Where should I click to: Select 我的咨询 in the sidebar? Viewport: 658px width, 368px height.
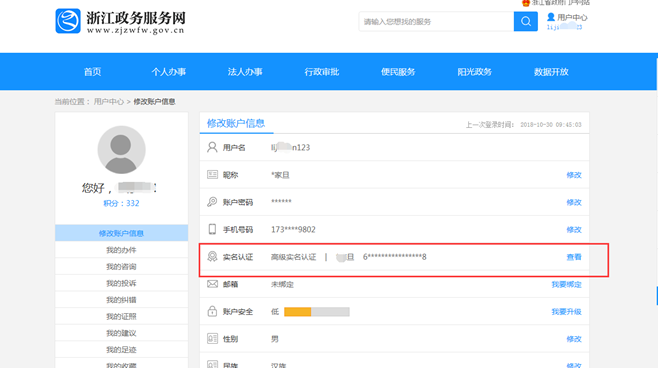121,266
